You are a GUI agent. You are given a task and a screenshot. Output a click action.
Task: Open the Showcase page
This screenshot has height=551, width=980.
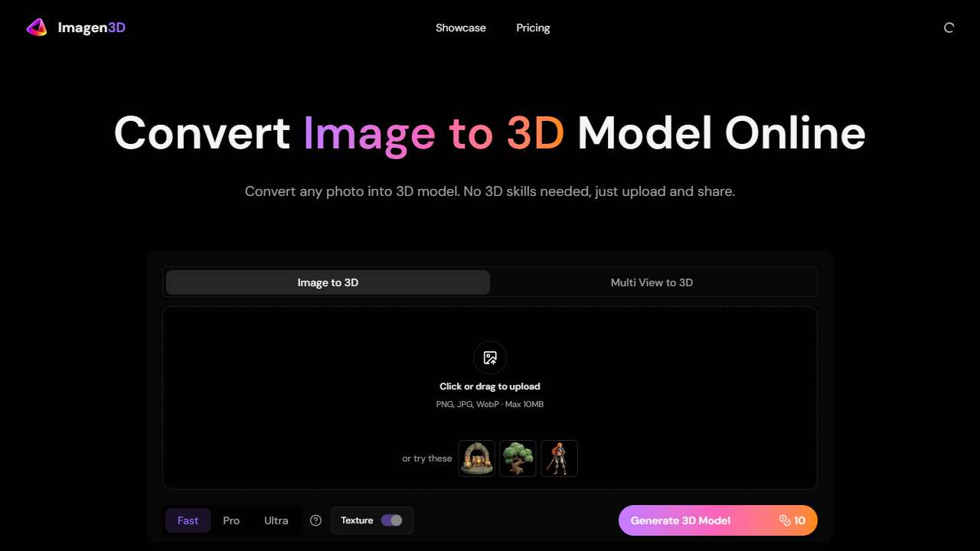(x=461, y=28)
